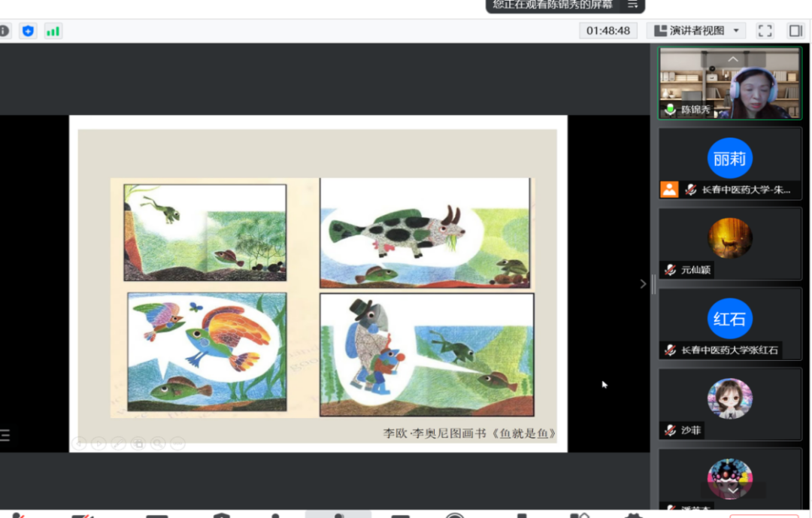The height and width of the screenshot is (518, 812).
Task: Click the 丽莉 participant avatar tile
Action: tap(729, 159)
